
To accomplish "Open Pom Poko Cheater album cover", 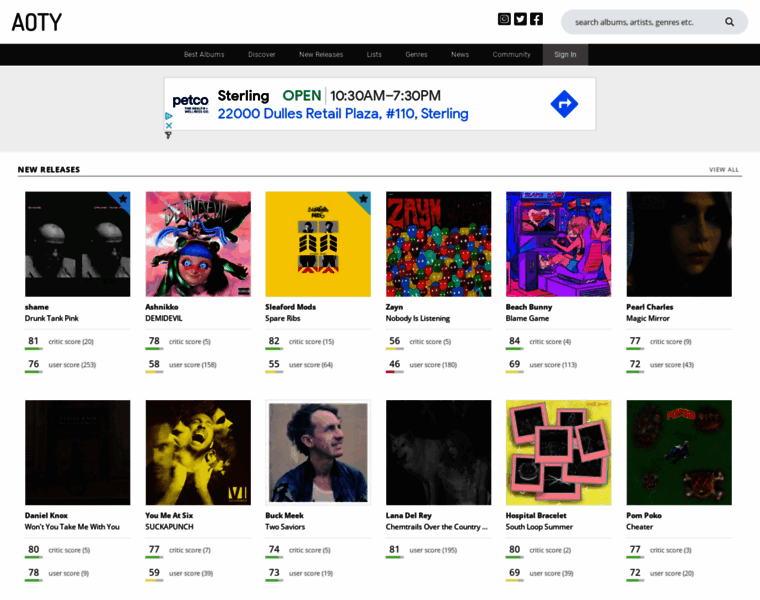I will (x=679, y=452).
